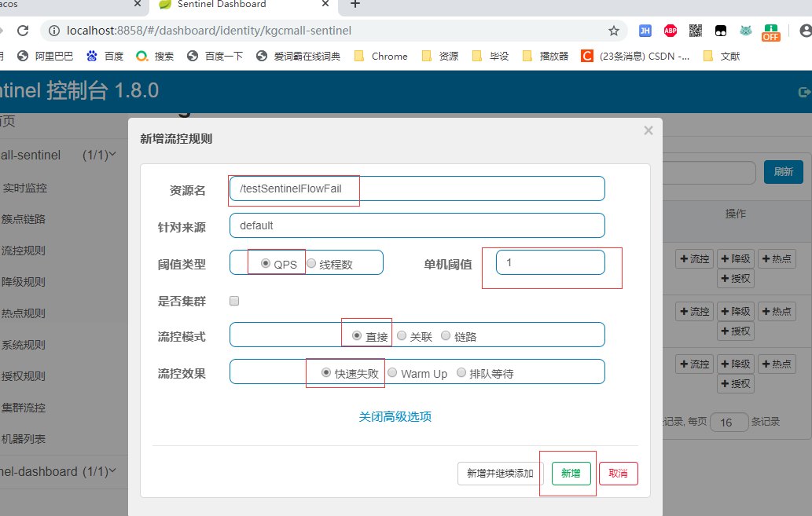Open the CSDN bookmark icon
Image resolution: width=812 pixels, height=516 pixels.
(587, 56)
